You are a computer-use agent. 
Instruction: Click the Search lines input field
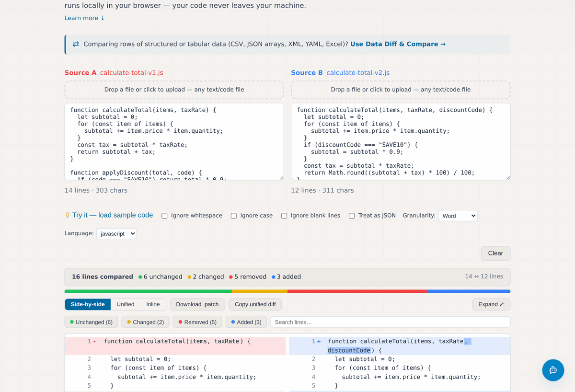391,322
